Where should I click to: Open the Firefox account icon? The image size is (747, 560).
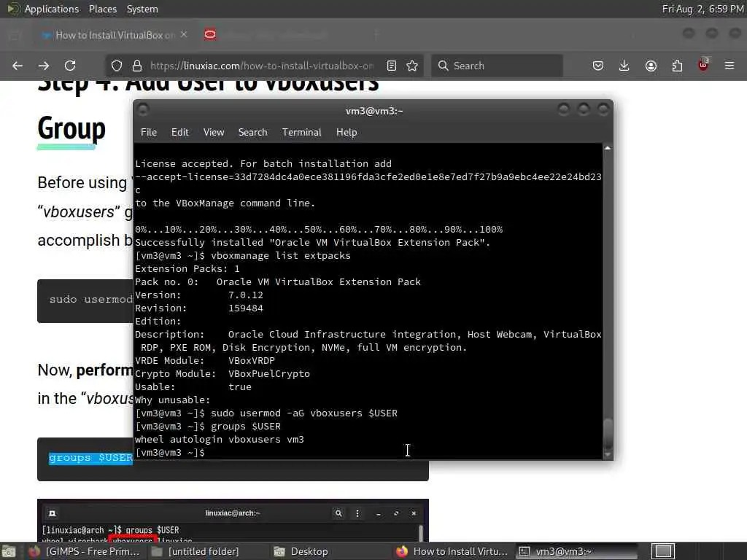pos(651,66)
